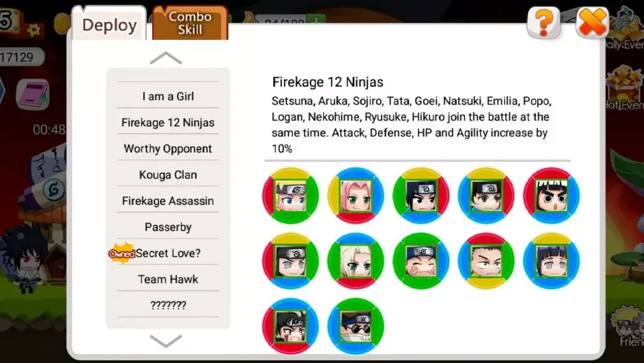Click the pink notebook icon on left
The width and height of the screenshot is (644, 363).
click(33, 95)
